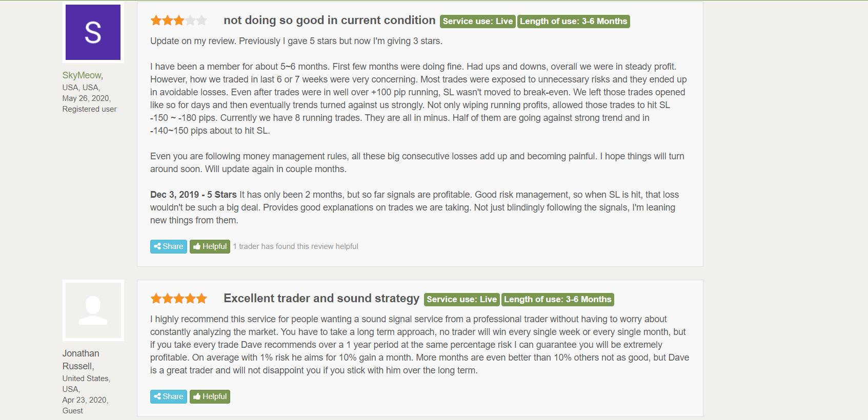Click thumbs-up icon on Jonathan Russell's review
Screen dimensions: 868x420
(x=197, y=396)
